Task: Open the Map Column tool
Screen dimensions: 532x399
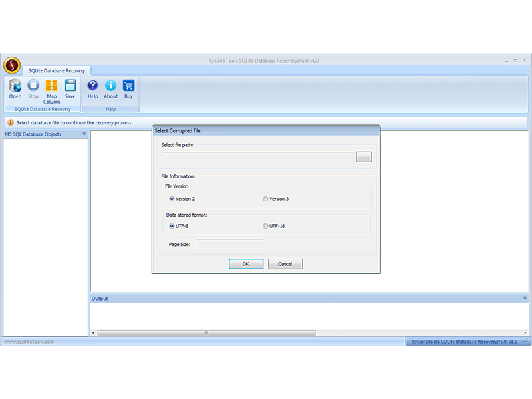Action: 52,86
